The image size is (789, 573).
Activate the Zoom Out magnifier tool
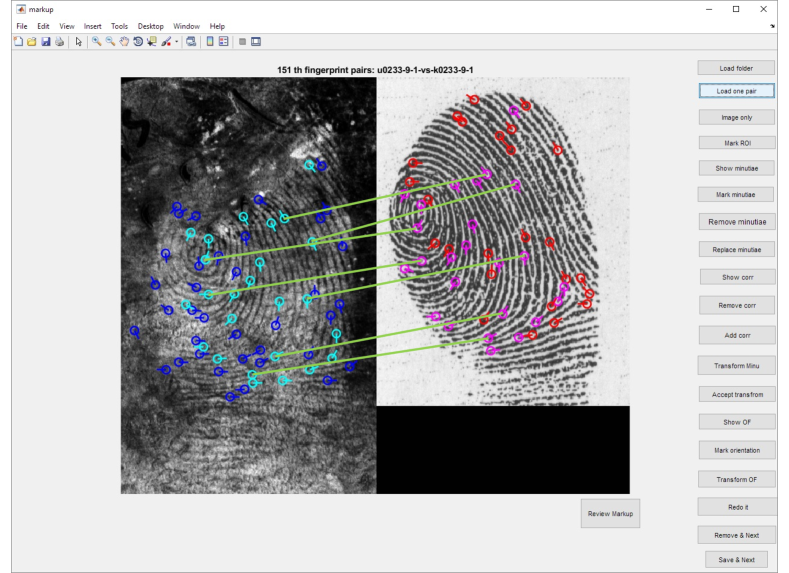[110, 41]
